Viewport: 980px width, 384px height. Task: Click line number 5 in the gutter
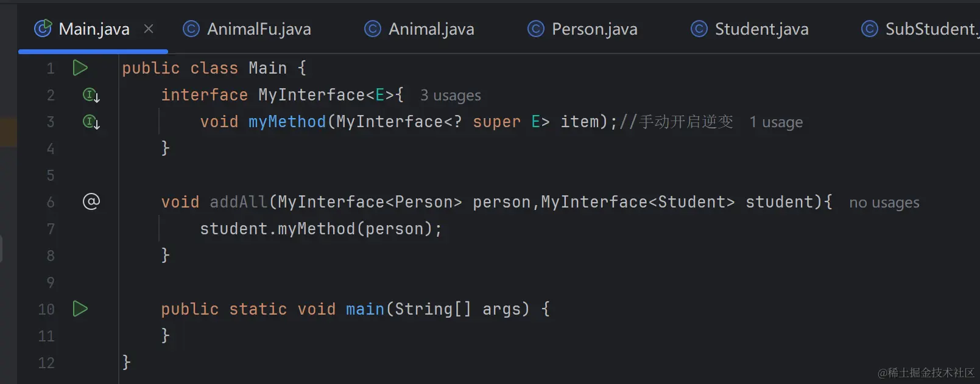pos(51,175)
